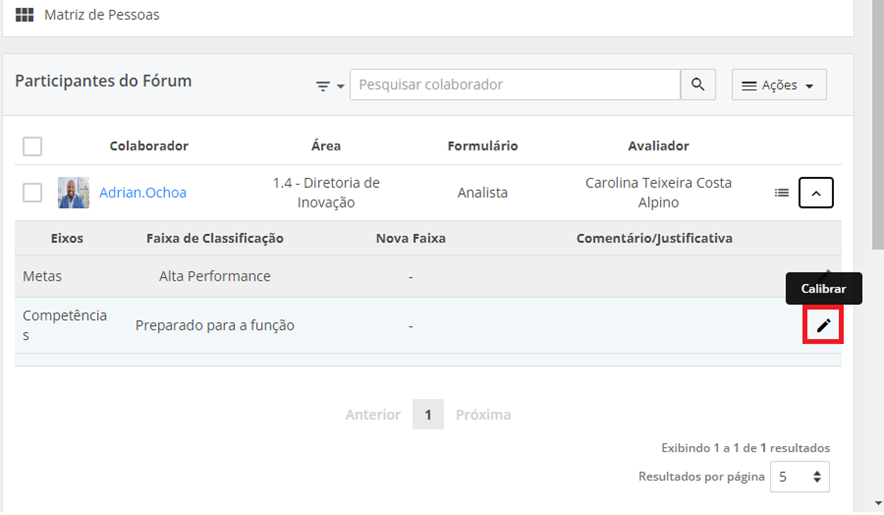This screenshot has width=884, height=515.
Task: Check the Adrian.Ochoa row checkbox
Action: tap(33, 192)
